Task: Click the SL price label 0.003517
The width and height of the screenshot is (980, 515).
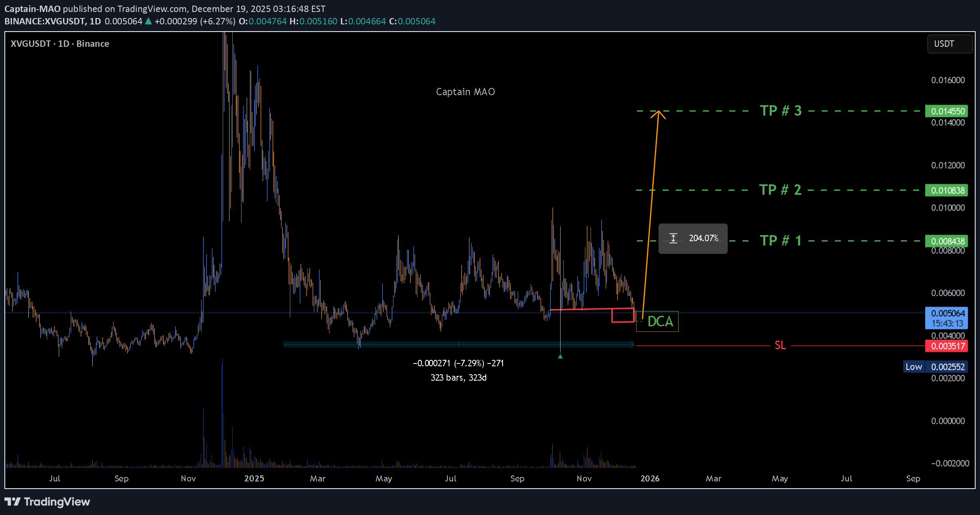Action: point(946,345)
